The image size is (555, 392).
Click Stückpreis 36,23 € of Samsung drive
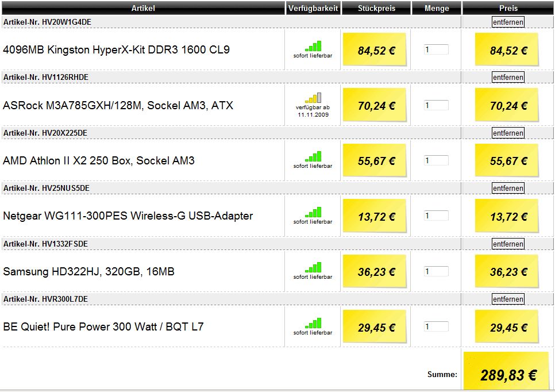click(375, 271)
